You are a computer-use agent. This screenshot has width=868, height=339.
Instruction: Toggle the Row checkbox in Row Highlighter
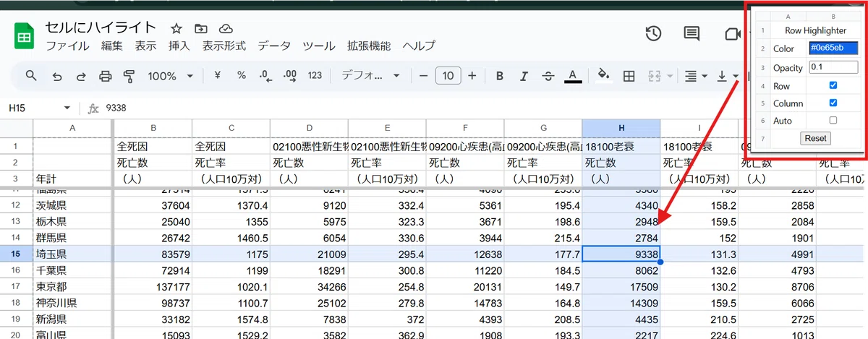tap(833, 85)
